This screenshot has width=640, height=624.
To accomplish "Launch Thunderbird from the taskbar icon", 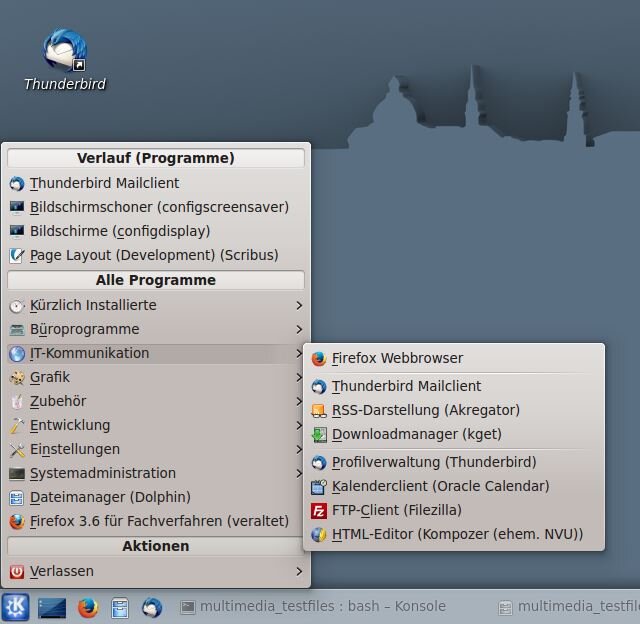I will pos(152,608).
